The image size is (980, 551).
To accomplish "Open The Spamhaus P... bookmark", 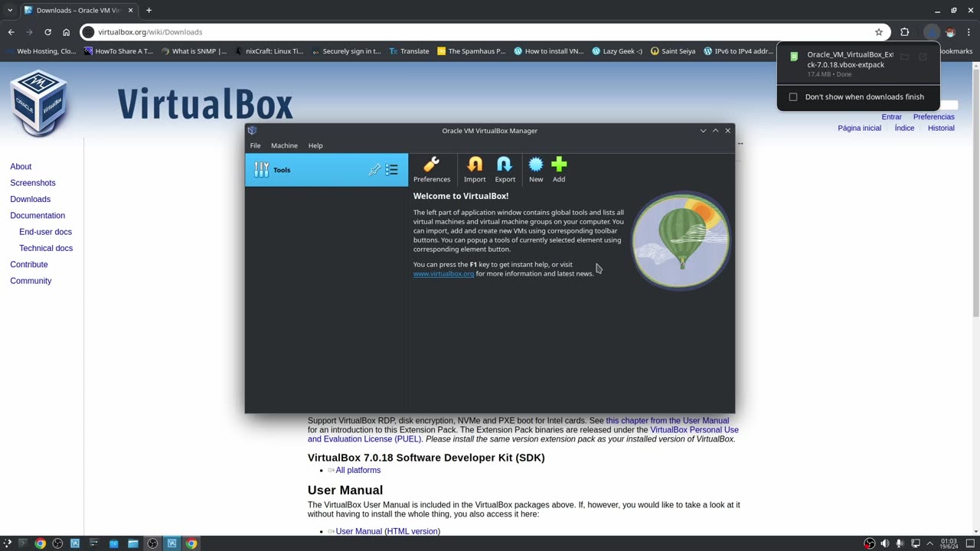I will (x=471, y=51).
